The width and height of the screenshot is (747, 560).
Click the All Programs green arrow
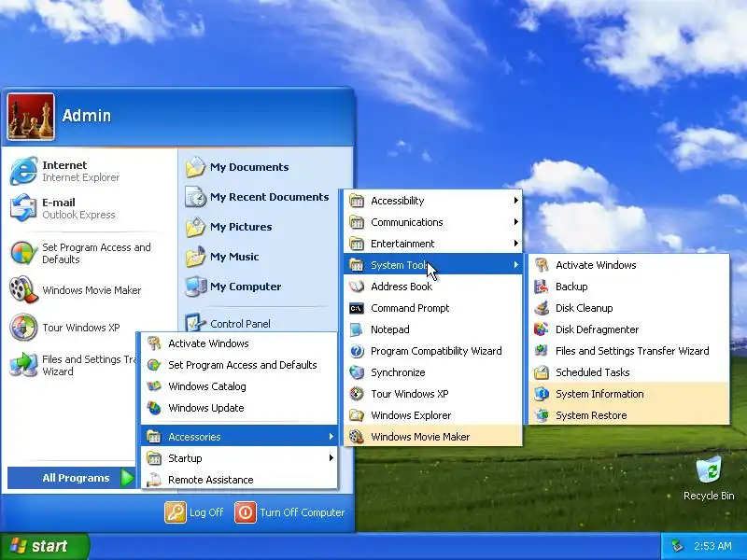127,478
